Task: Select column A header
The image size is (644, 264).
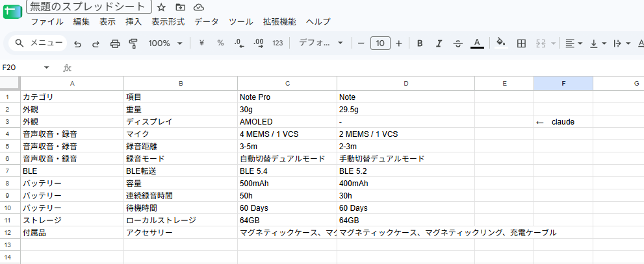Action: tap(72, 83)
